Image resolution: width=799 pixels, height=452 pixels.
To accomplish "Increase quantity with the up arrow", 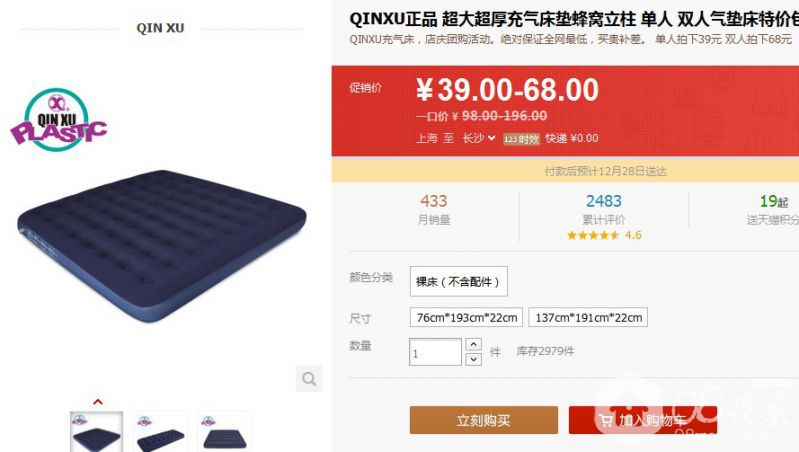I will pos(473,344).
